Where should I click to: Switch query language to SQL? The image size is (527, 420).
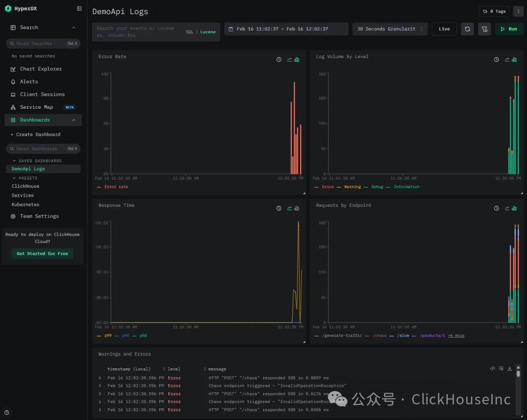pos(189,32)
